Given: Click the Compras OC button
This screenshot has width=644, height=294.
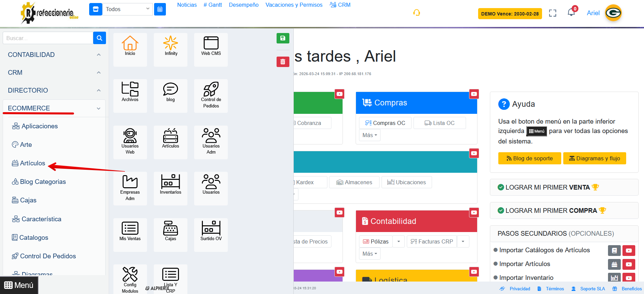Looking at the screenshot, I should coord(385,123).
